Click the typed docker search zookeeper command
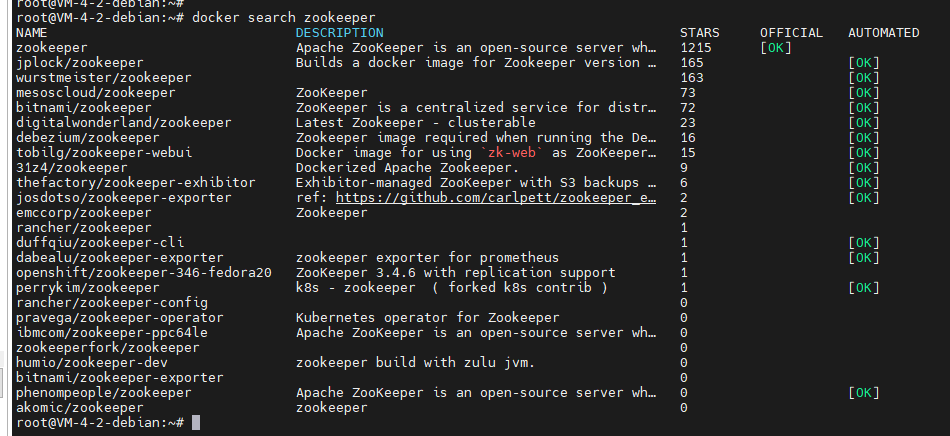 pyautogui.click(x=285, y=18)
